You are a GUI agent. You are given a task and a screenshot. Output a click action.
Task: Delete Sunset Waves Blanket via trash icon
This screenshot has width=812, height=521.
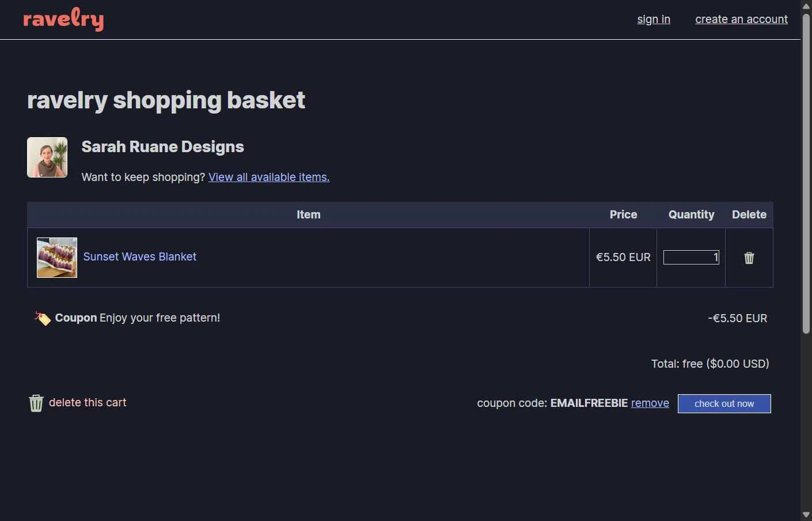[749, 258]
